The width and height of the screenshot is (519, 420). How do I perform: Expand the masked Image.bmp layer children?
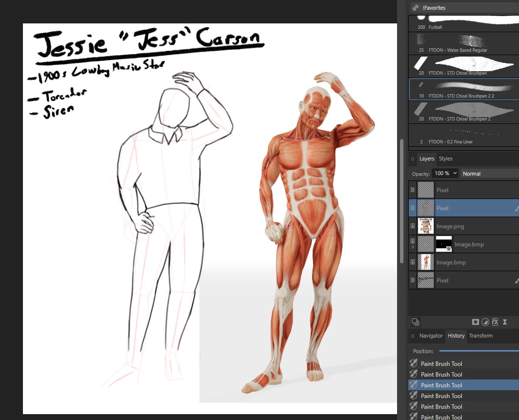pyautogui.click(x=413, y=247)
